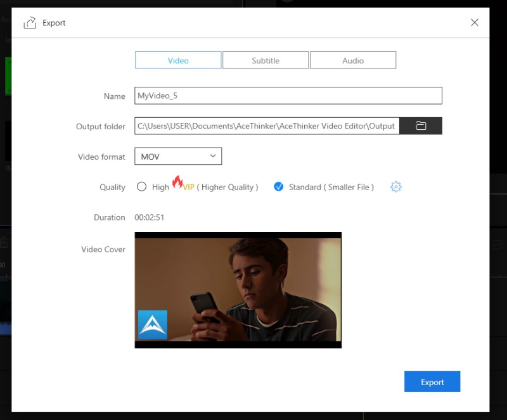
Task: Click the Output folder path field
Action: click(x=267, y=126)
